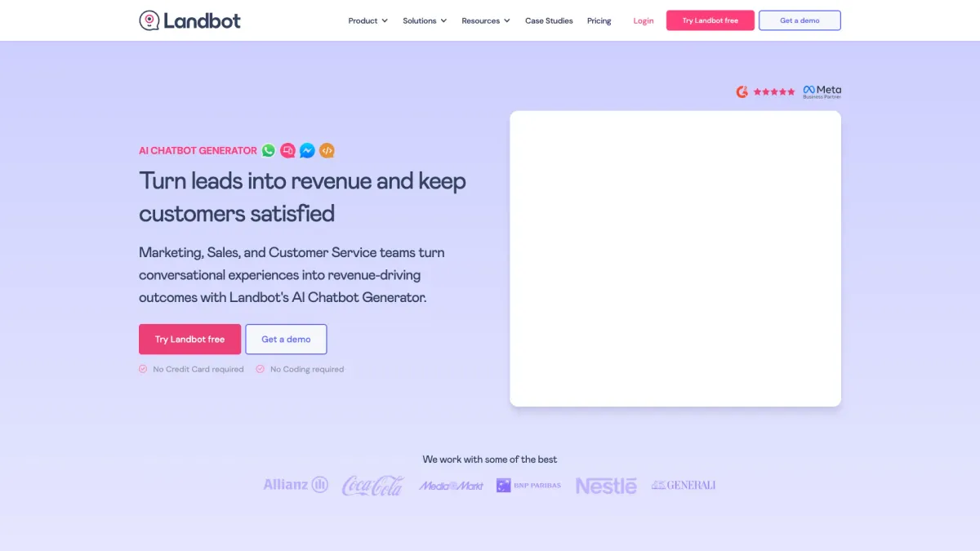Click the hero Try Landbot free button
Screen dimensions: 980x551
pyautogui.click(x=189, y=339)
